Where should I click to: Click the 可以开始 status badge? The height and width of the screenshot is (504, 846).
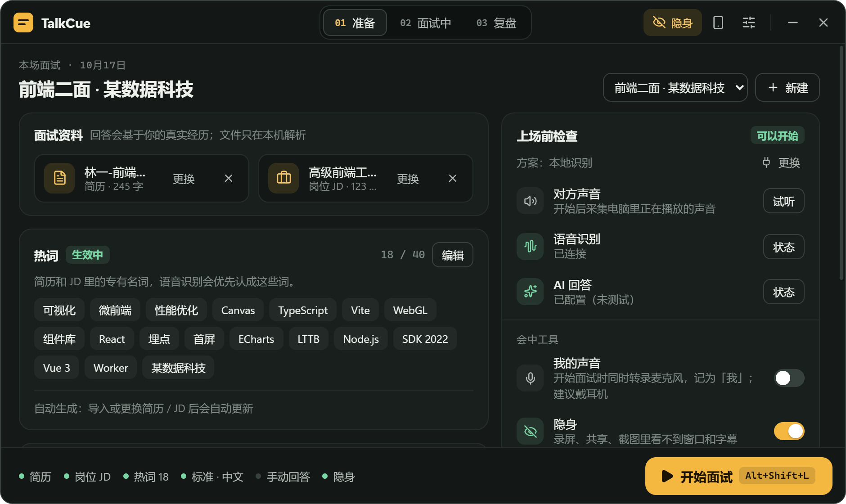pos(777,135)
